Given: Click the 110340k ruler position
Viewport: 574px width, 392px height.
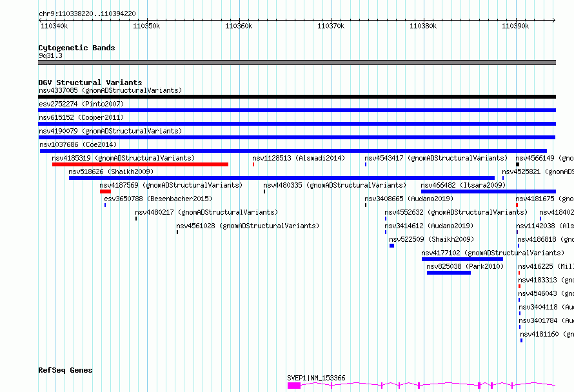Looking at the screenshot, I should (x=54, y=26).
